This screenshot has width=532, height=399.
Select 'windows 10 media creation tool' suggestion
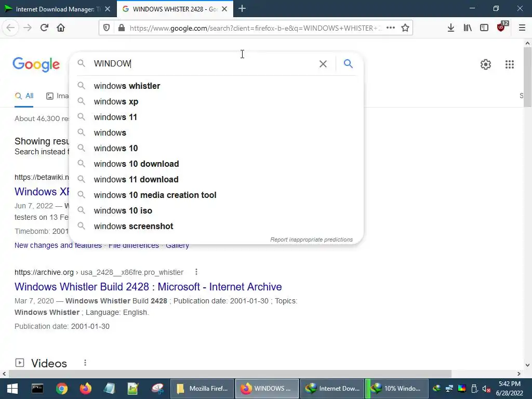[216, 195]
